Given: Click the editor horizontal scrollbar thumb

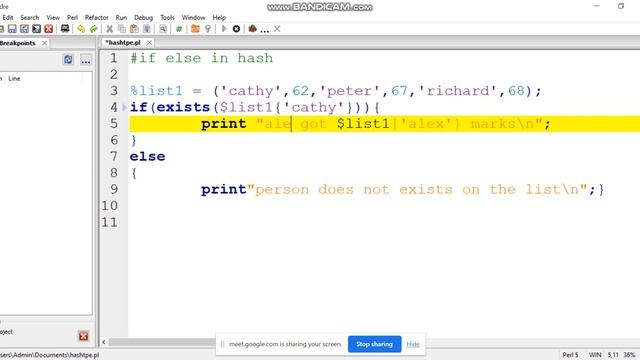Looking at the screenshot, I should [162, 342].
